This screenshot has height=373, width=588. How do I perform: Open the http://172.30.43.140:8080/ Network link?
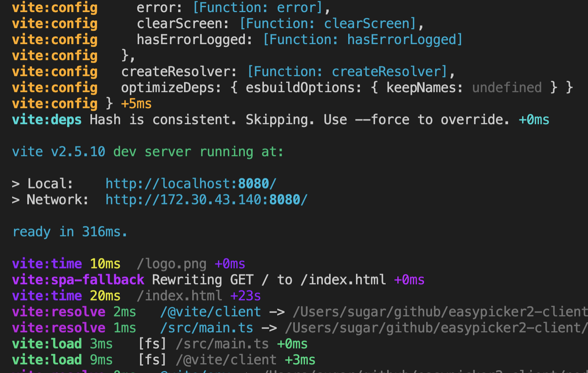(x=207, y=200)
